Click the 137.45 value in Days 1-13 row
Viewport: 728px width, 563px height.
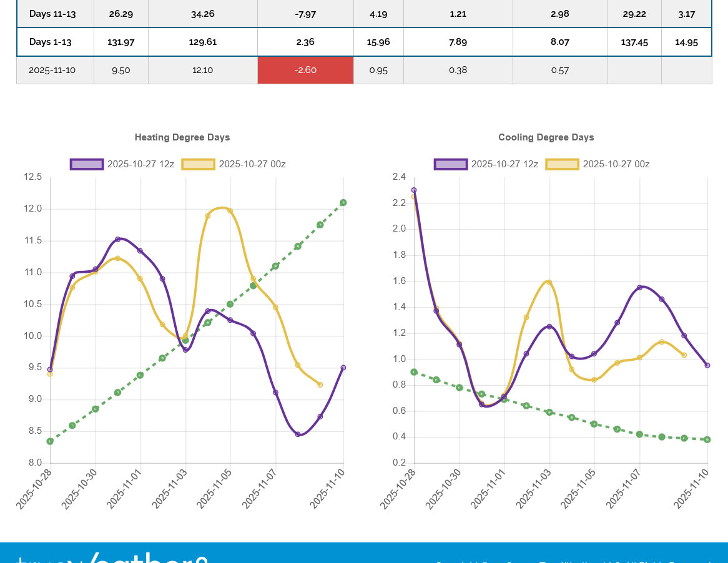(x=635, y=42)
